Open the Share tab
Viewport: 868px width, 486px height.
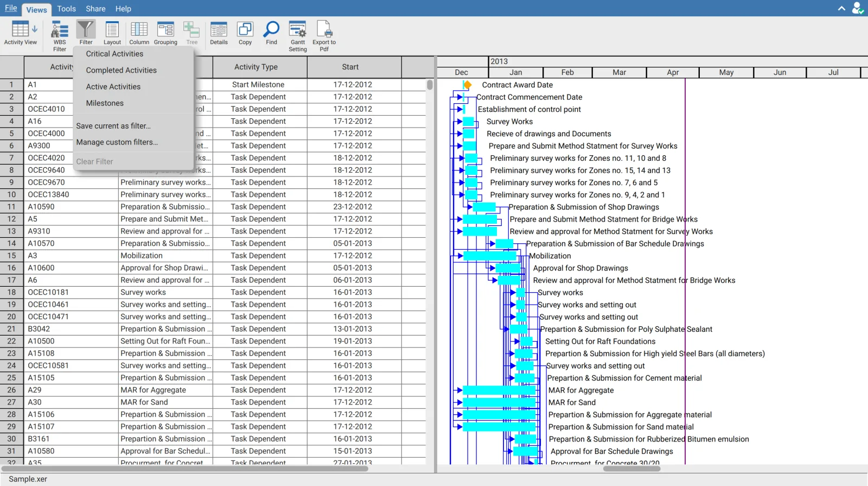tap(95, 9)
